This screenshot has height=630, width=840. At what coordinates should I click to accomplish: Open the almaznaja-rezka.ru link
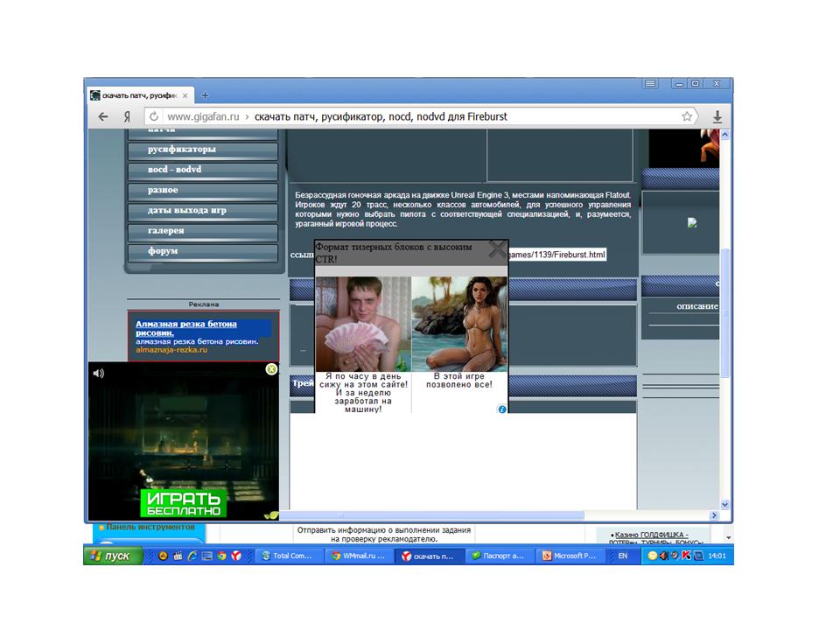(171, 349)
